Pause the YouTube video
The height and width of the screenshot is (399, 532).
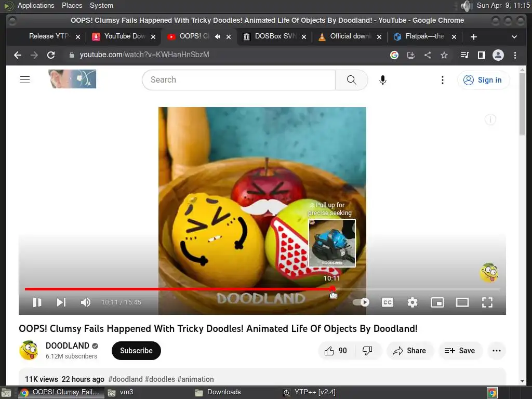pyautogui.click(x=37, y=302)
